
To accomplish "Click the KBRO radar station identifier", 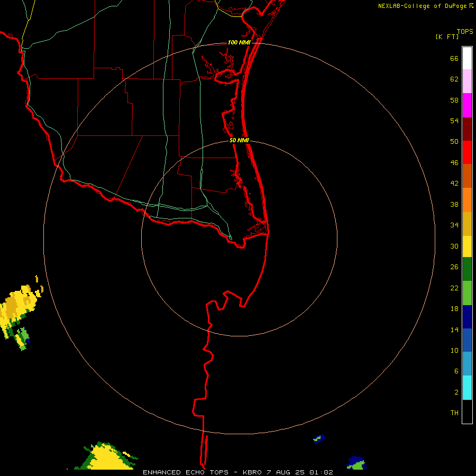I will (252, 472).
